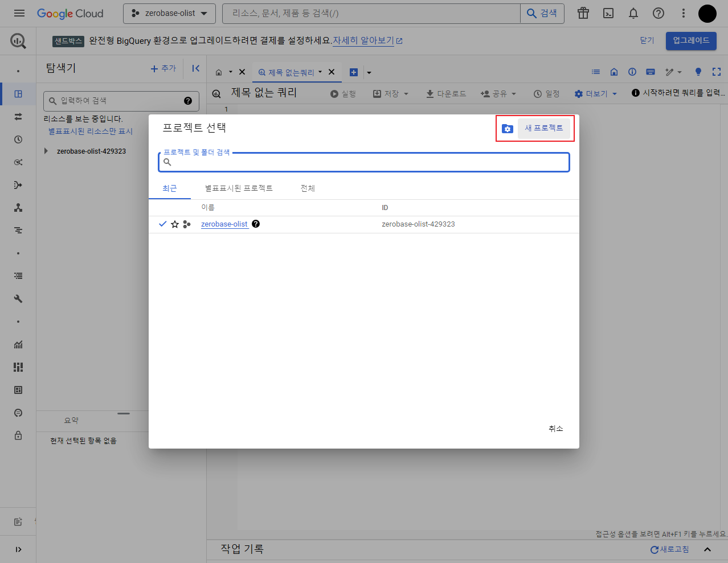
Task: Open the Dataform pipeline sidebar icon
Action: pyautogui.click(x=18, y=185)
